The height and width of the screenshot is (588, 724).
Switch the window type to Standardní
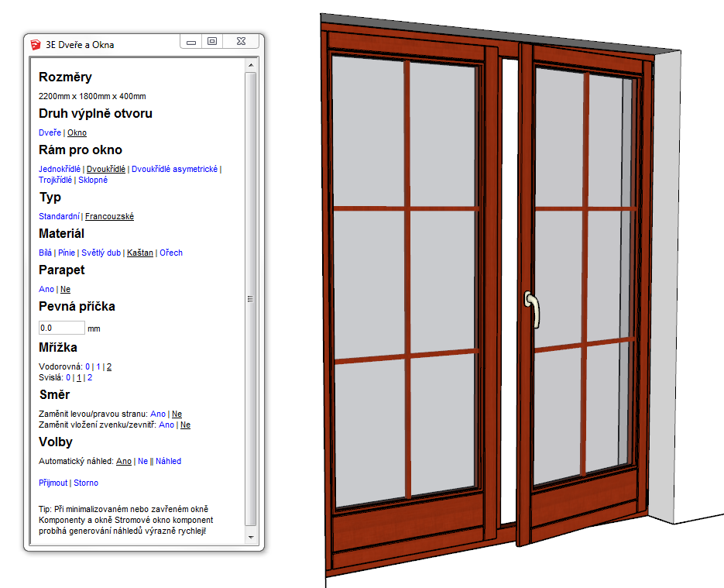click(x=59, y=216)
